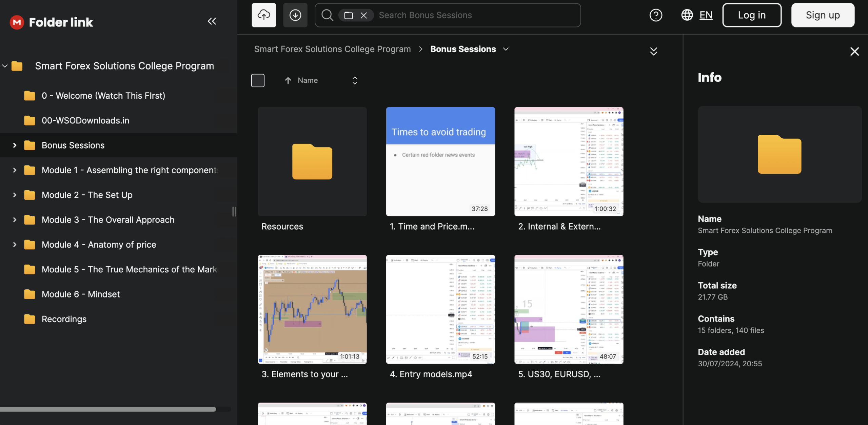Open the 4. Entry models.mp4 thumbnail
Viewport: 868px width, 425px height.
click(x=440, y=309)
